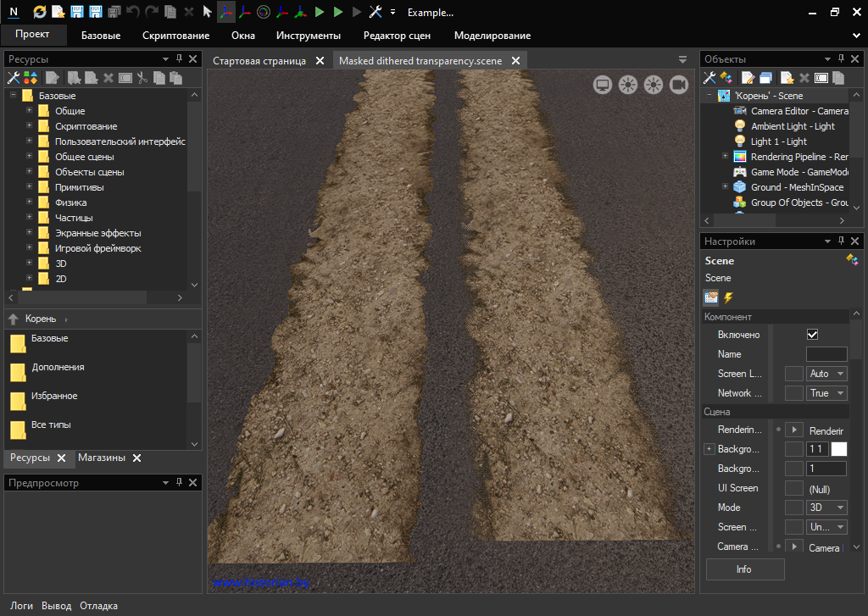
Task: Click the monitor display icon in viewport
Action: point(603,84)
